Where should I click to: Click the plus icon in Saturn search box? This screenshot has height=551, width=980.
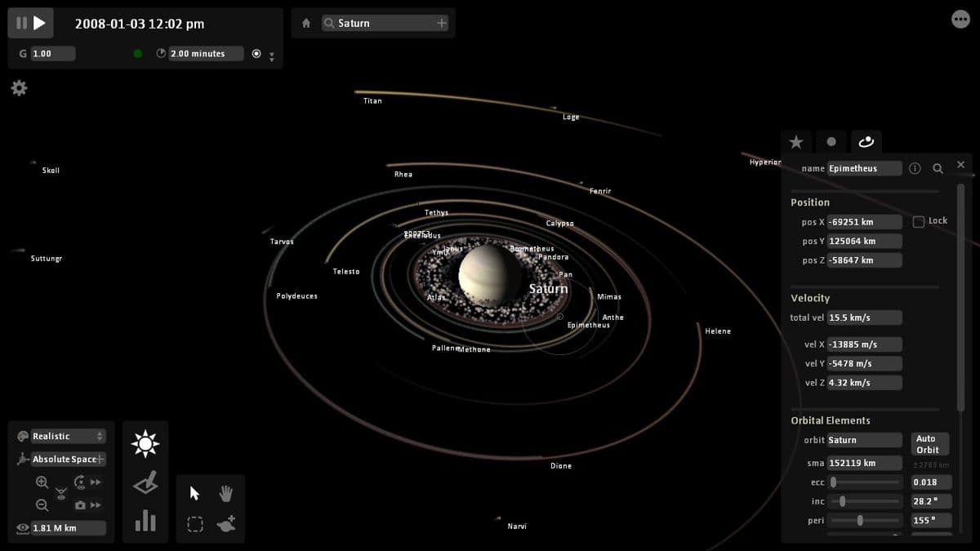[x=442, y=23]
